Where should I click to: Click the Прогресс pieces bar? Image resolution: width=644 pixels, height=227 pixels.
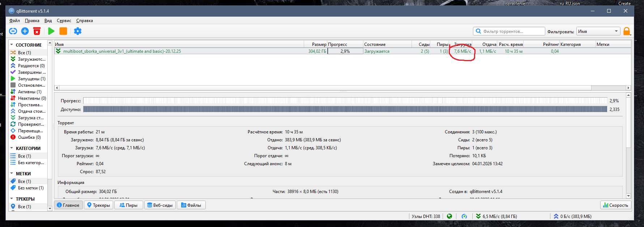pos(345,100)
